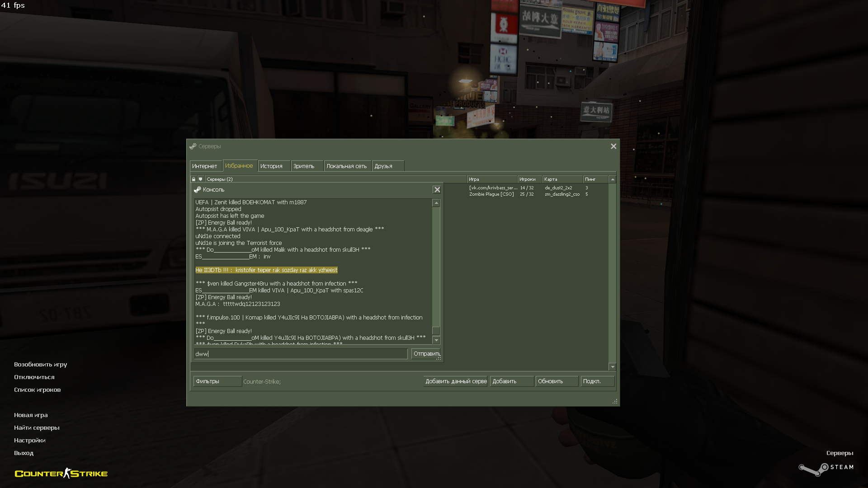868x488 pixels.
Task: Click the Steam icon in console title
Action: (x=198, y=190)
